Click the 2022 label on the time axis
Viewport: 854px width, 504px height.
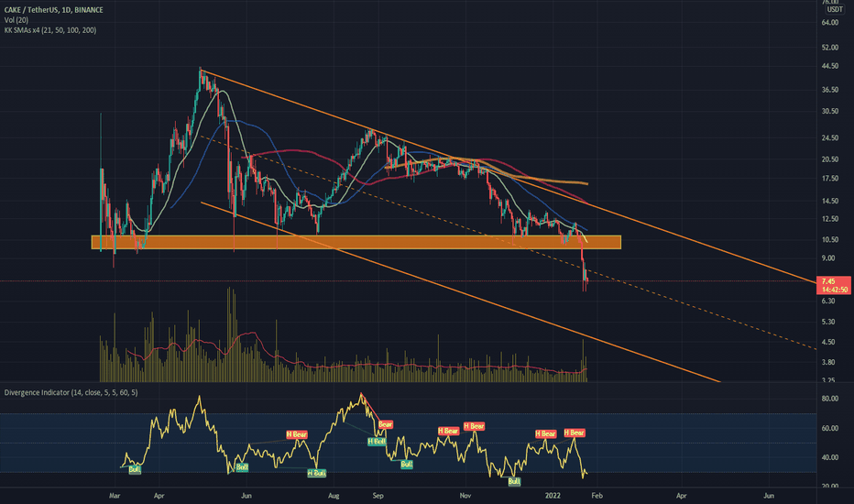click(x=553, y=496)
